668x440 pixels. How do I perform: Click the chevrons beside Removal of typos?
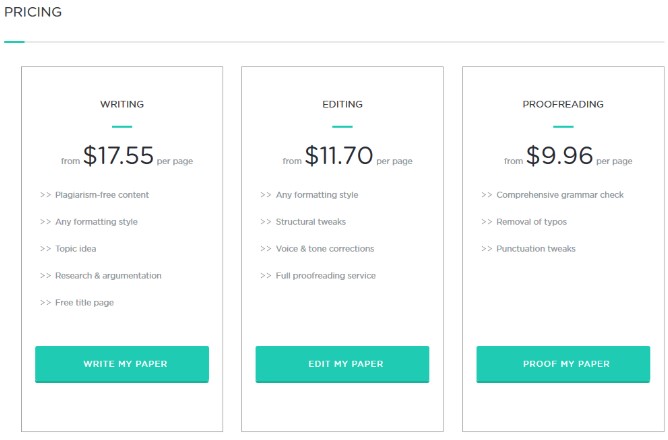click(487, 222)
